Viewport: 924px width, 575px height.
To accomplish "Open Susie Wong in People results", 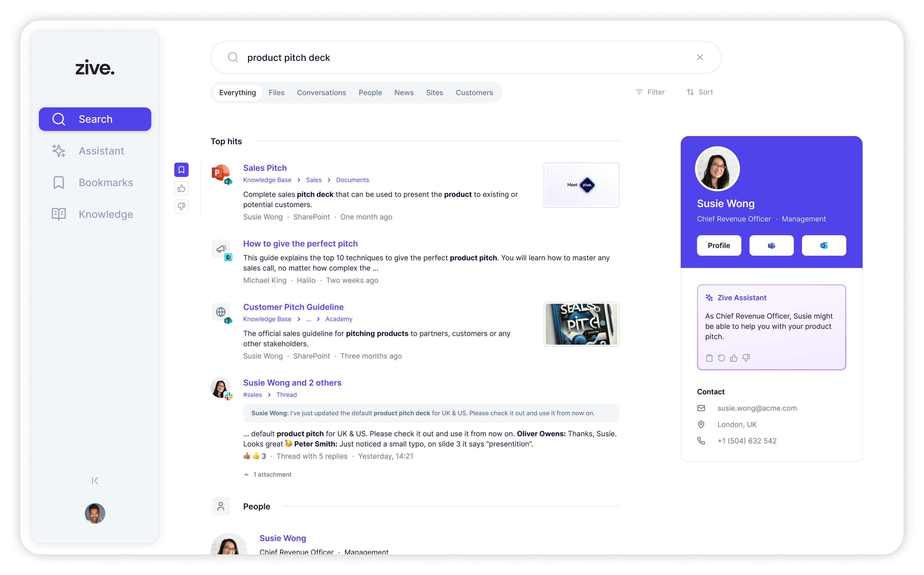I will coord(283,538).
